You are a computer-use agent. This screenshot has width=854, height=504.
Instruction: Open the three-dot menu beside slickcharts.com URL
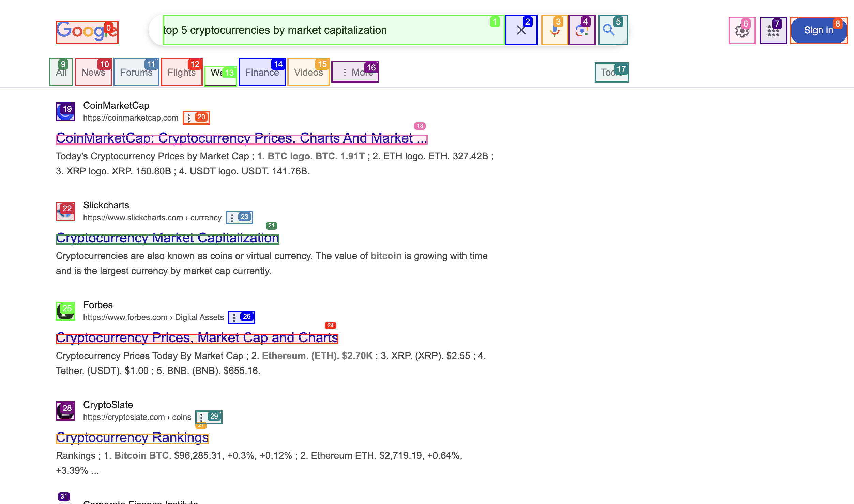(232, 218)
